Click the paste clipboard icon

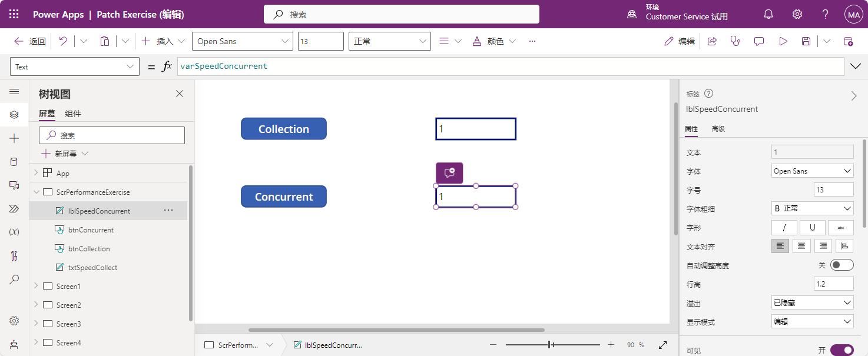105,41
